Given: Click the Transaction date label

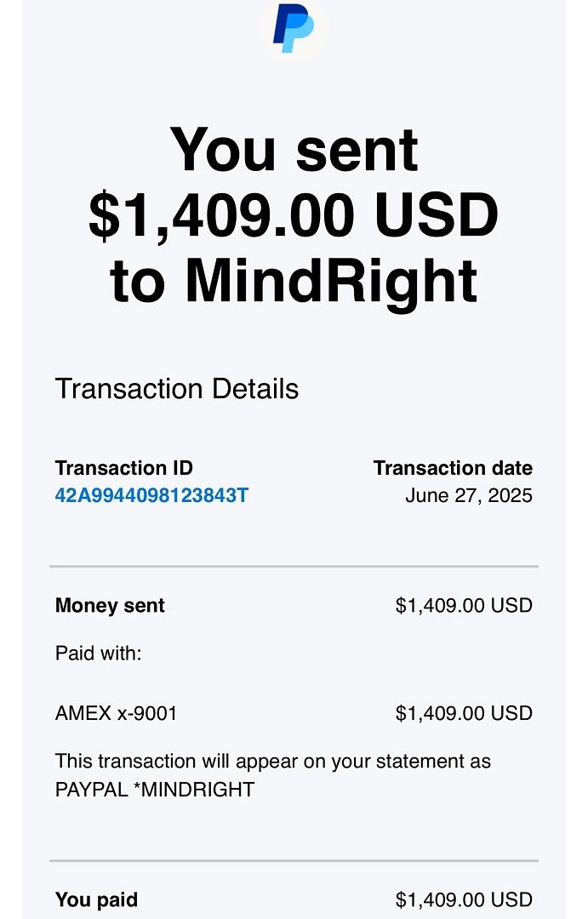Looking at the screenshot, I should pyautogui.click(x=453, y=468).
